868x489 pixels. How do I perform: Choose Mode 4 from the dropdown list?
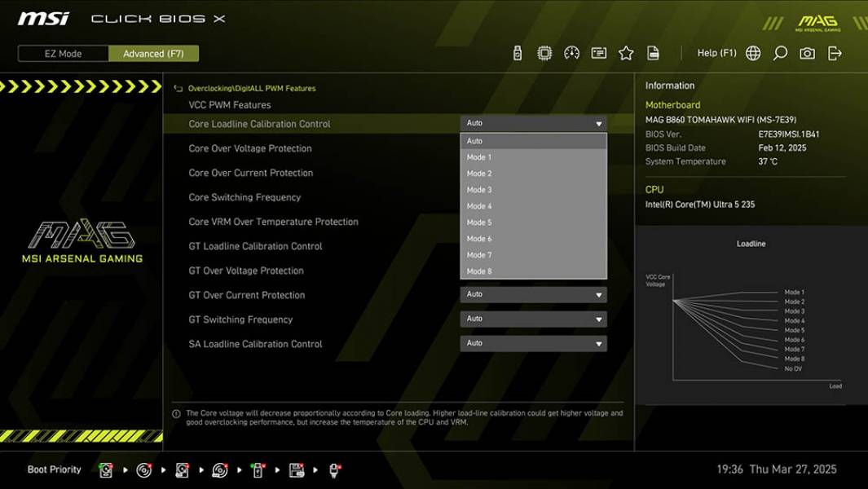[533, 206]
